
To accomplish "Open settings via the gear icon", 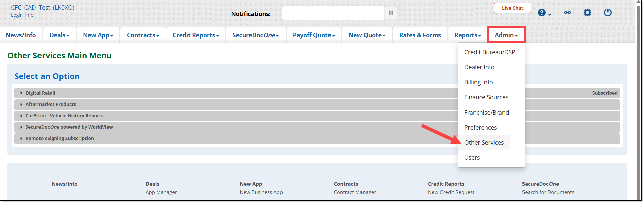I will pyautogui.click(x=587, y=13).
